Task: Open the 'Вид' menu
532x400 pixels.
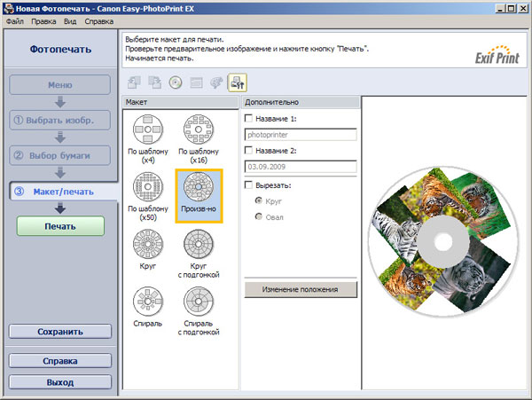Action: (70, 20)
